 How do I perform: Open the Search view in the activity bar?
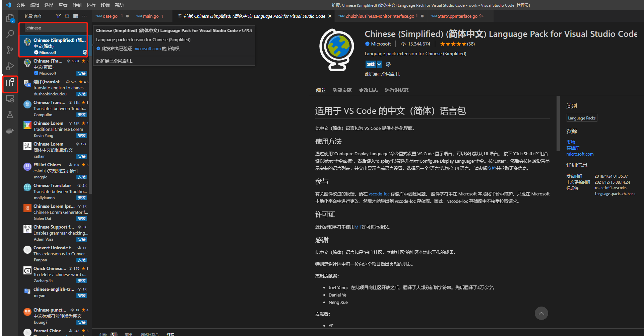pos(10,34)
